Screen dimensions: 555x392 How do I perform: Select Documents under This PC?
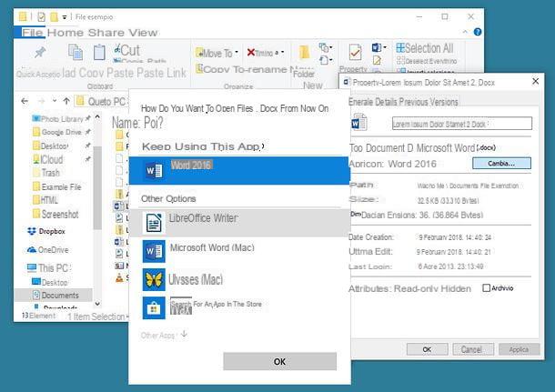(x=55, y=295)
